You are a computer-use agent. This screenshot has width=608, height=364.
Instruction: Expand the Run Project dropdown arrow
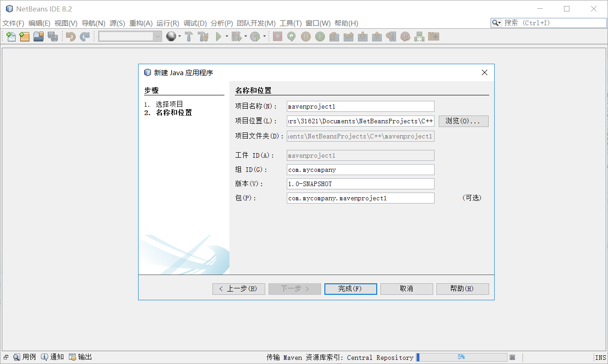point(227,37)
